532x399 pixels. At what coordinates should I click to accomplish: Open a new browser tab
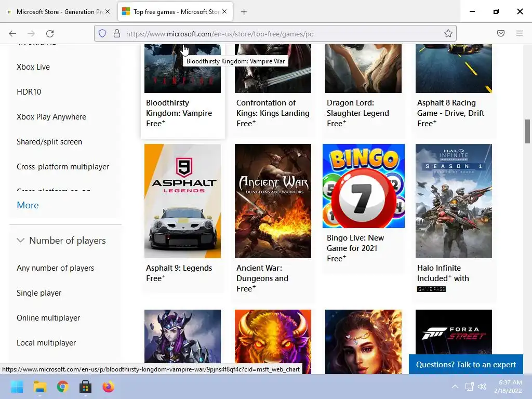244,12
